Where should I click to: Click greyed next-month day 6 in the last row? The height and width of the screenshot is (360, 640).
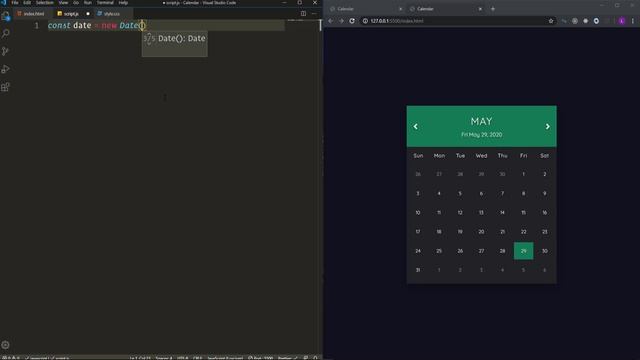pyautogui.click(x=544, y=270)
